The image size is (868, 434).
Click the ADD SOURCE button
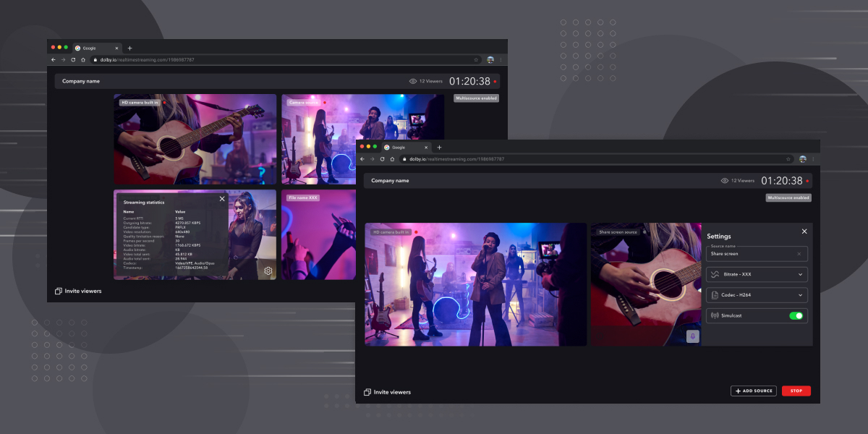(x=753, y=391)
